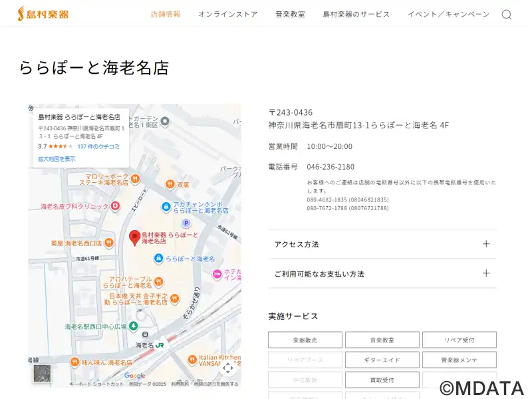
Task: Select the ギターエイド service button
Action: point(382,360)
